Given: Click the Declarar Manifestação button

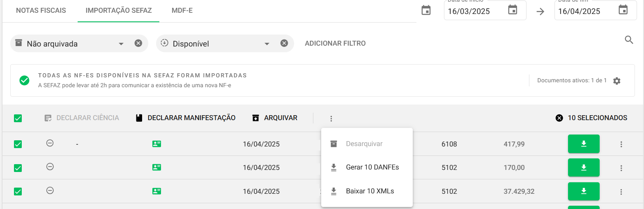Looking at the screenshot, I should tap(186, 118).
